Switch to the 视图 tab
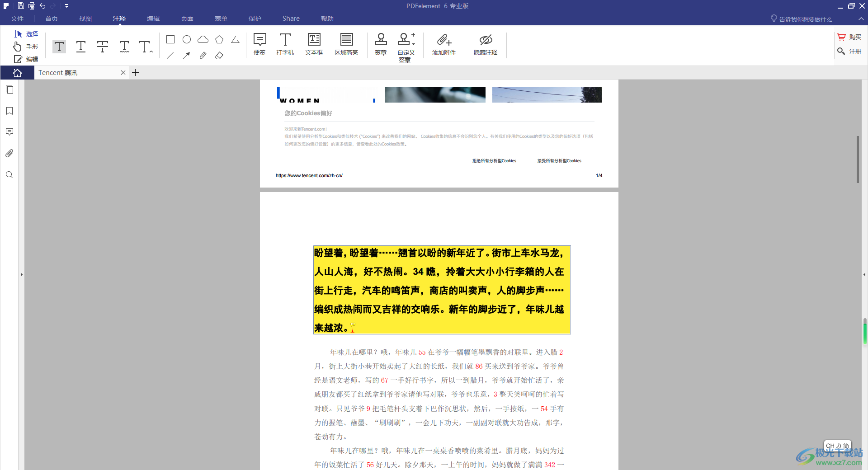This screenshot has width=868, height=470. click(85, 19)
